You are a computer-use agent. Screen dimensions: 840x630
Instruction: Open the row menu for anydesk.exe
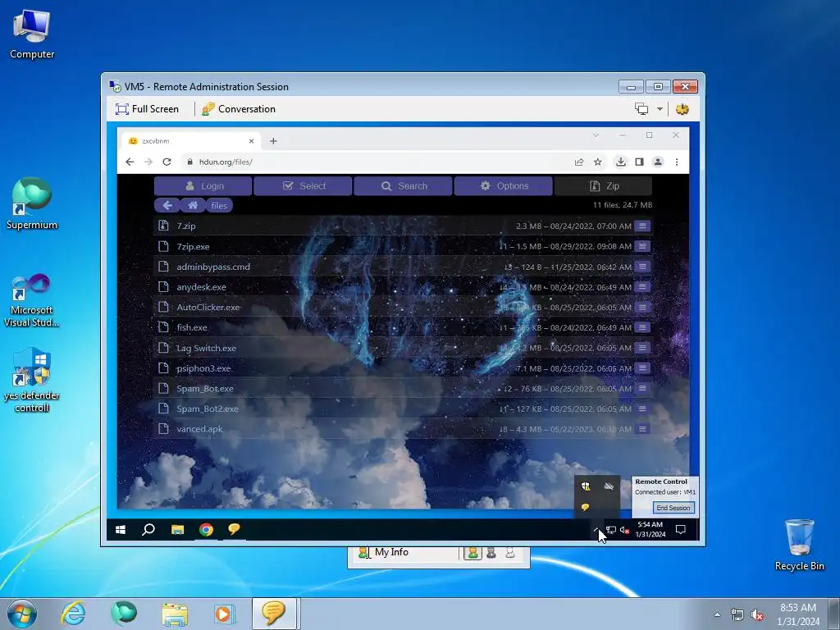tap(642, 287)
